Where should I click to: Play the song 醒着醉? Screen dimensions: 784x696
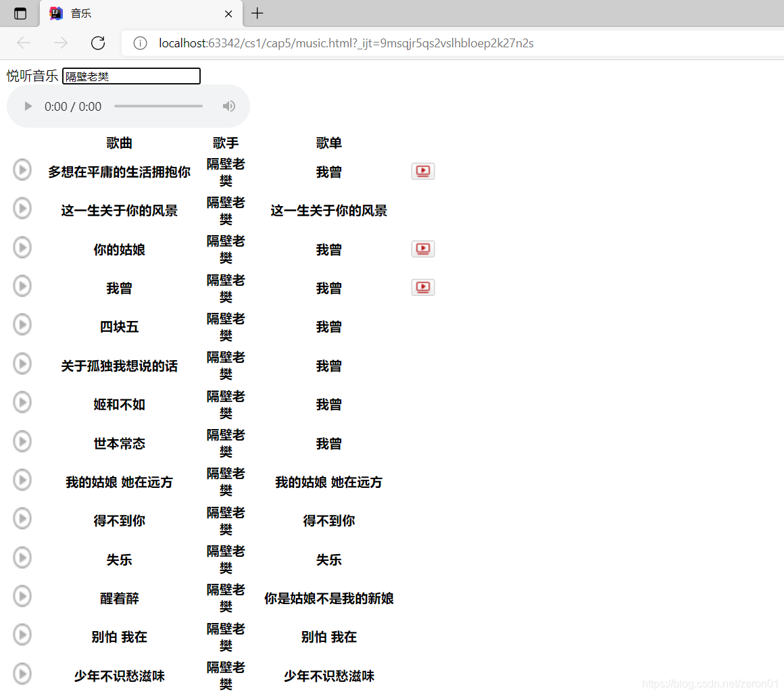pos(22,596)
